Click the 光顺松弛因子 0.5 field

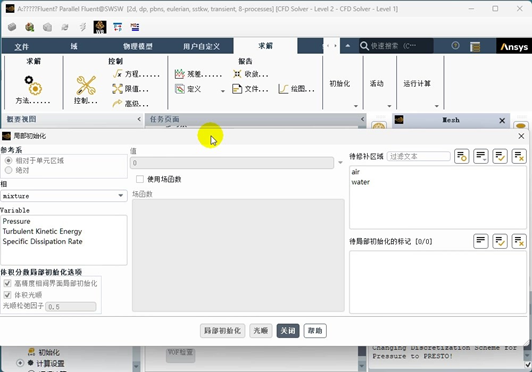click(x=71, y=306)
